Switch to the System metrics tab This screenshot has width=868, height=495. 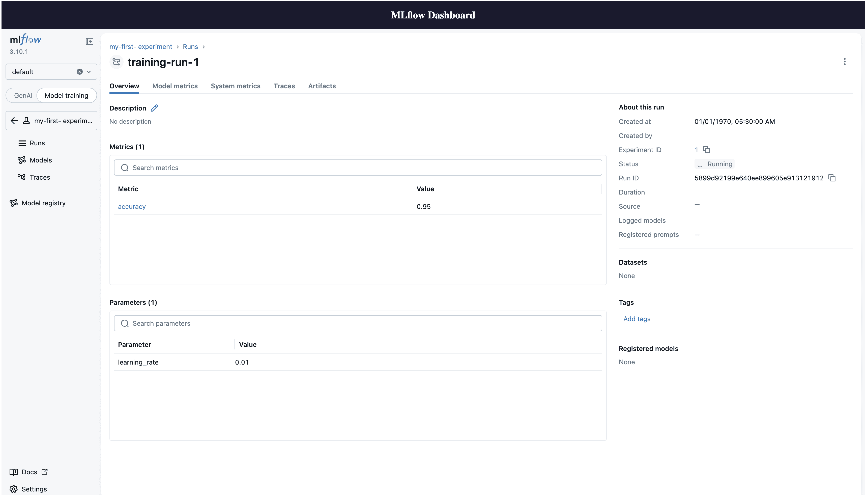click(236, 86)
